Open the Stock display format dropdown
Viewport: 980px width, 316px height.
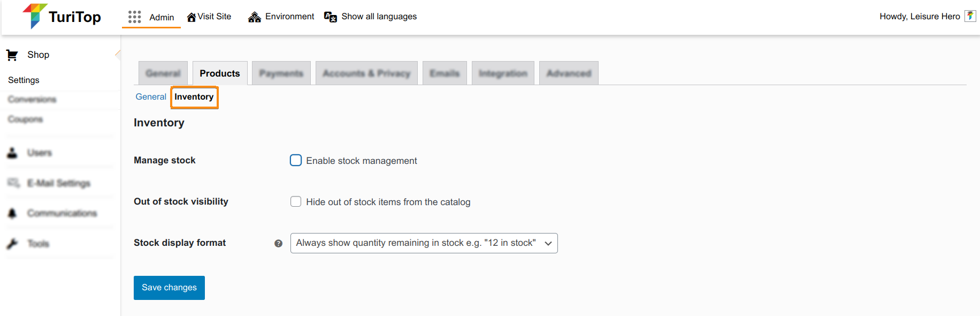point(424,243)
